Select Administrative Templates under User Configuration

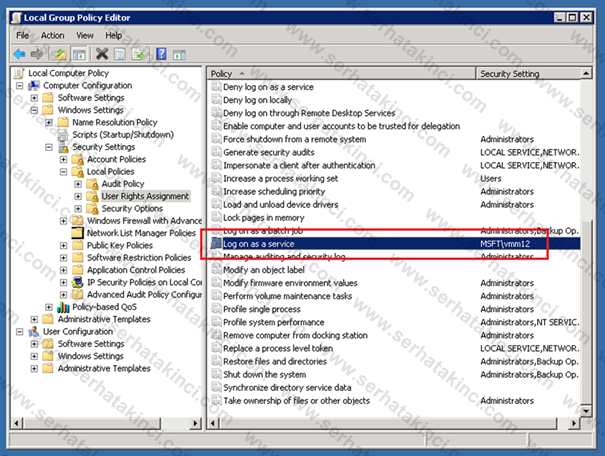tap(104, 368)
